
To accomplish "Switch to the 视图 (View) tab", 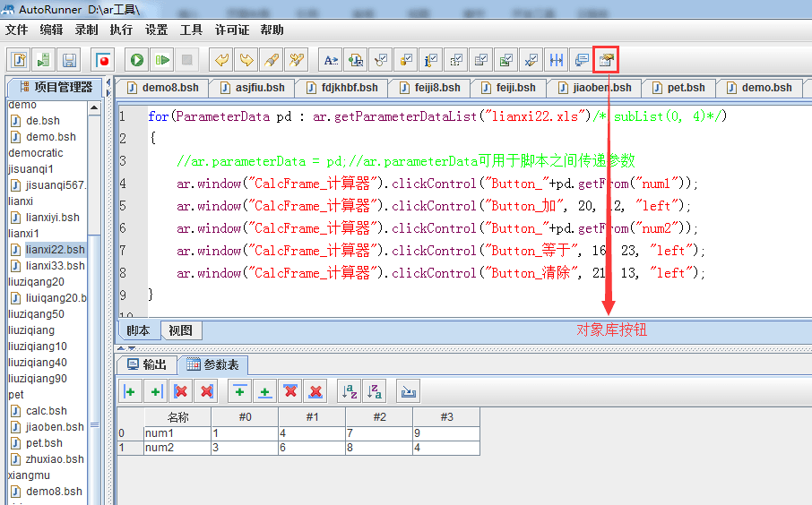I will tap(180, 330).
